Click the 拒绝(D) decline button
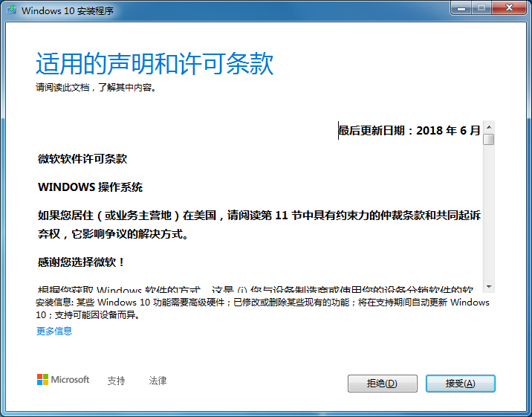532x417 pixels. click(383, 384)
